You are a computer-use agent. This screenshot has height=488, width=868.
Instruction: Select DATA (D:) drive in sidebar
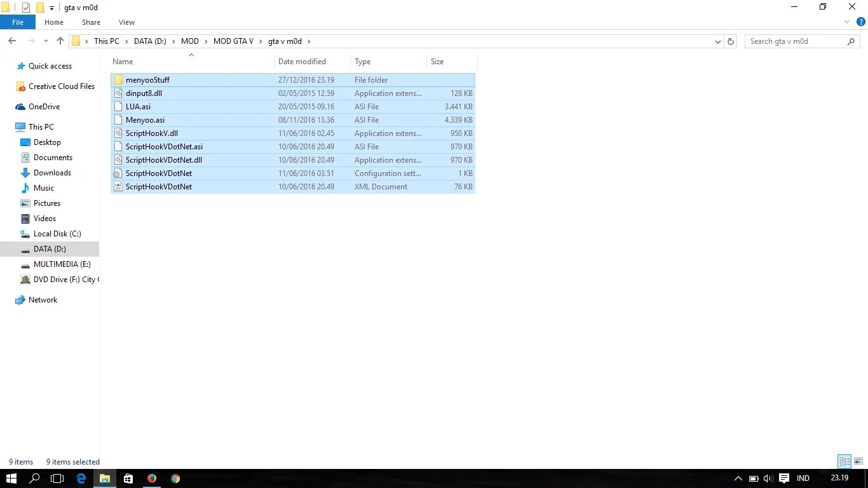pyautogui.click(x=50, y=249)
